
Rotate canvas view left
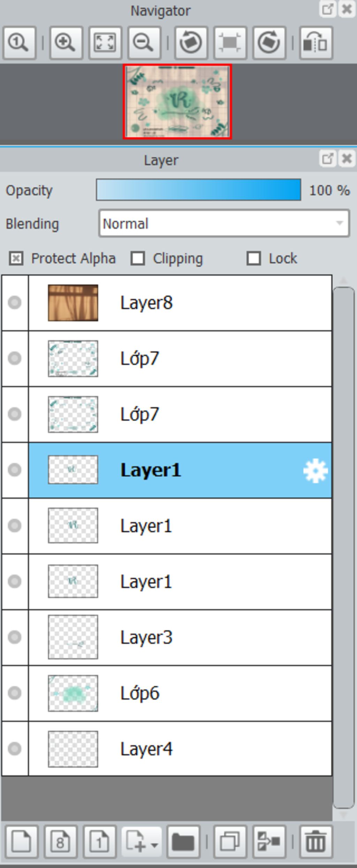click(191, 43)
